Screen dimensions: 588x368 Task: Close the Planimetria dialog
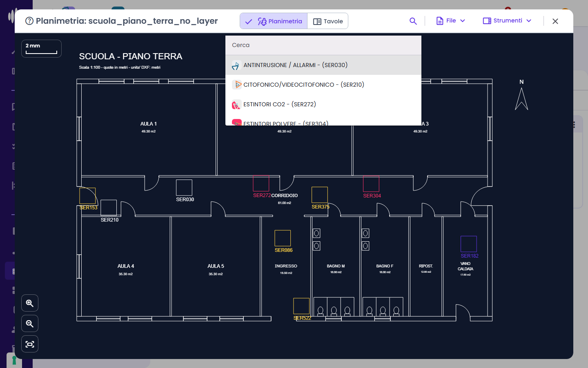pyautogui.click(x=555, y=21)
